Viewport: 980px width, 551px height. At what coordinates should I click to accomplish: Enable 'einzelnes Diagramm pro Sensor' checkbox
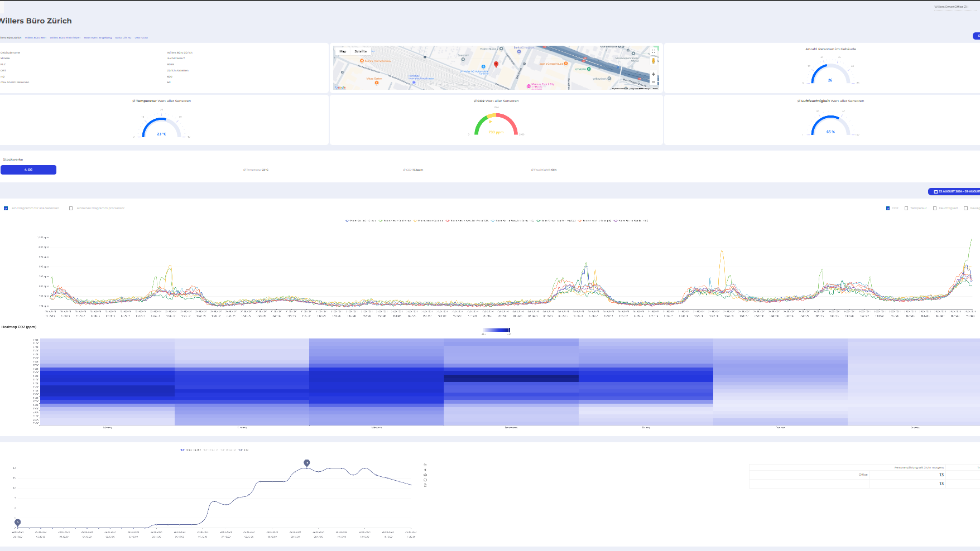coord(71,208)
